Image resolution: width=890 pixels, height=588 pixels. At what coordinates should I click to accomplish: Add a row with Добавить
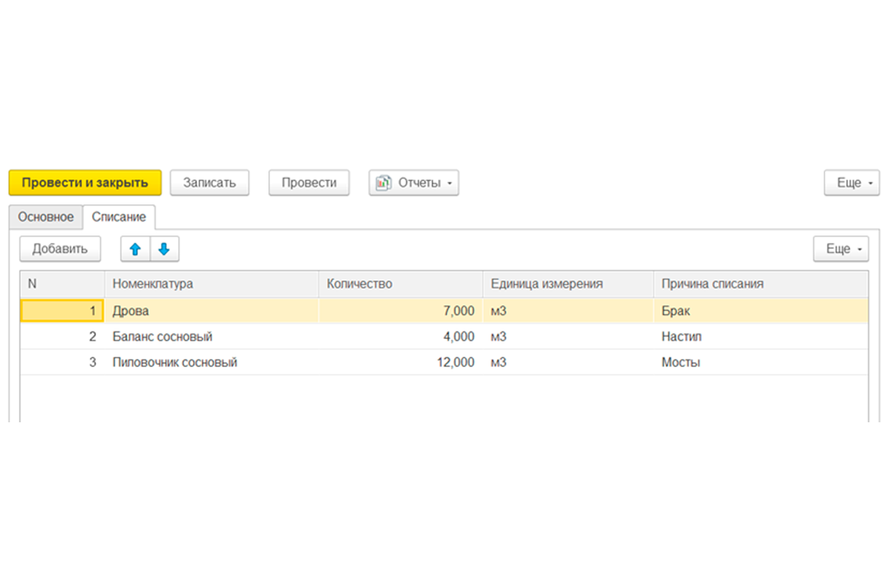[61, 249]
